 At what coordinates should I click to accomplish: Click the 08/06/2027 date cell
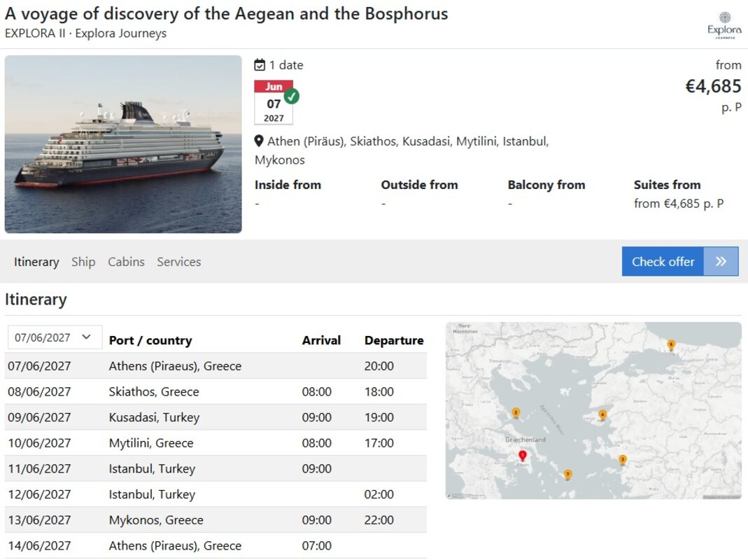pos(39,392)
